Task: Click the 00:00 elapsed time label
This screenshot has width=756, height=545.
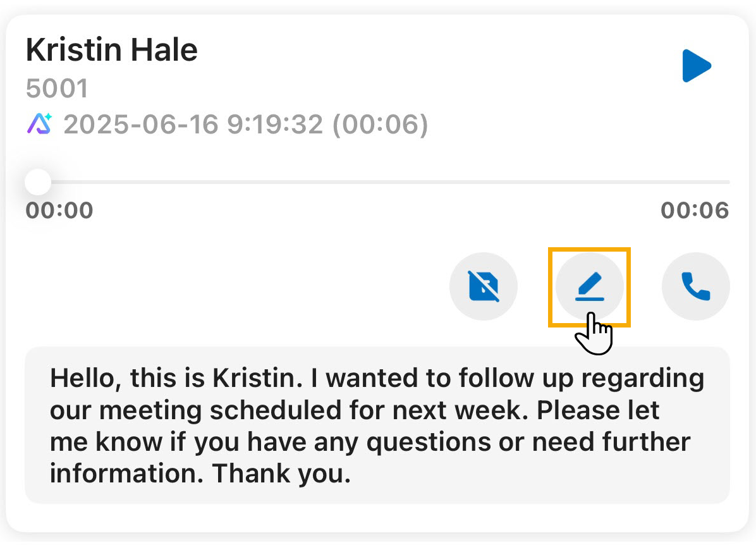Action: (59, 210)
